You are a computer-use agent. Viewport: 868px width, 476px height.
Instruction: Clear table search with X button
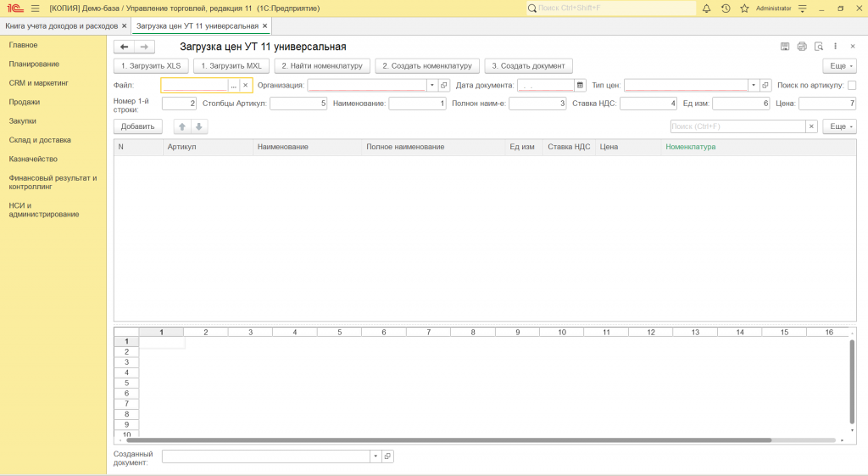click(811, 126)
